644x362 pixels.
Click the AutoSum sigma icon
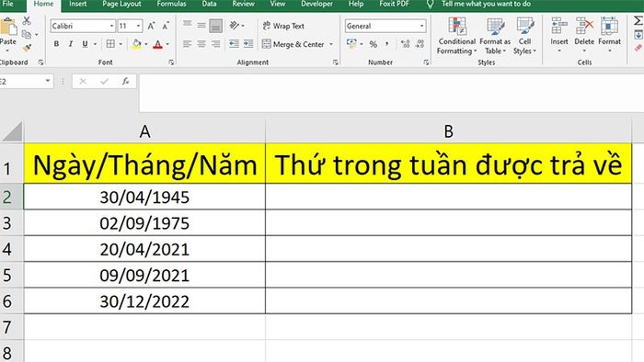click(638, 20)
